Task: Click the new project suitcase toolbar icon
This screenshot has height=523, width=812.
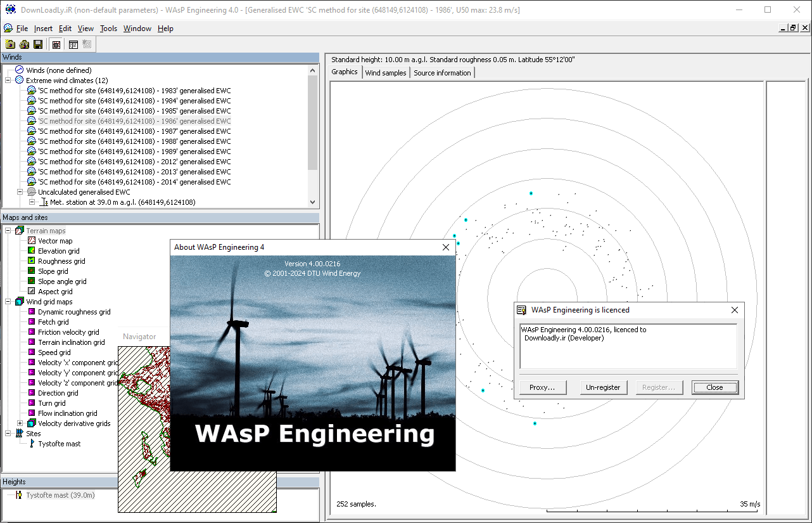Action: [x=10, y=44]
